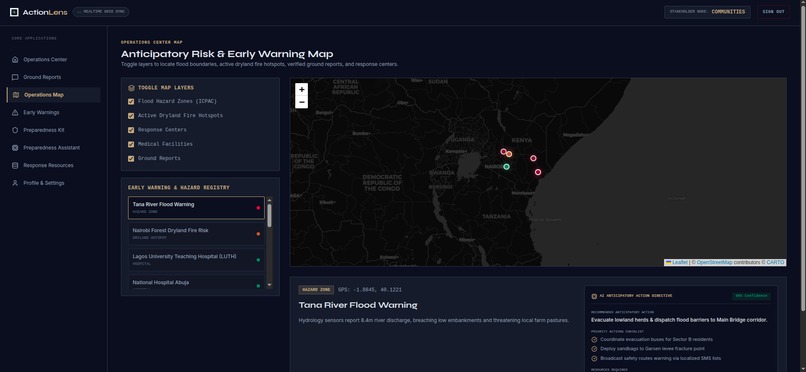
Task: Click the Ground Reports chat icon
Action: (15, 77)
